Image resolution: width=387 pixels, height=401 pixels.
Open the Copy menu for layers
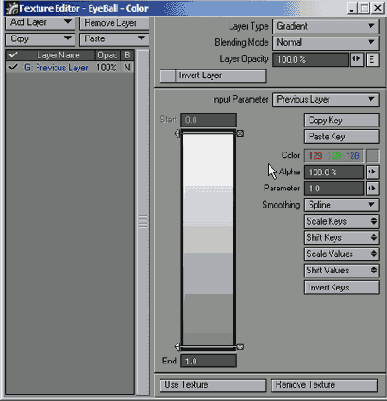[40, 39]
